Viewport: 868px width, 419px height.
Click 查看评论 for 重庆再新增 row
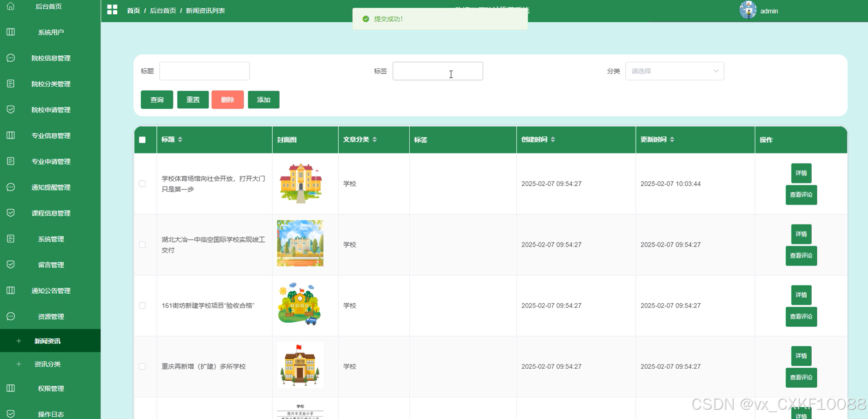point(801,378)
